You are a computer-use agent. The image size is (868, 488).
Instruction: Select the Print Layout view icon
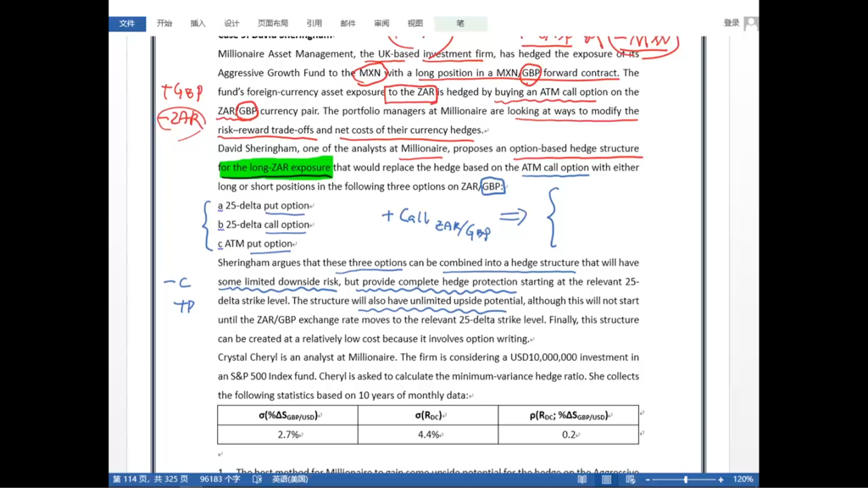(606, 480)
